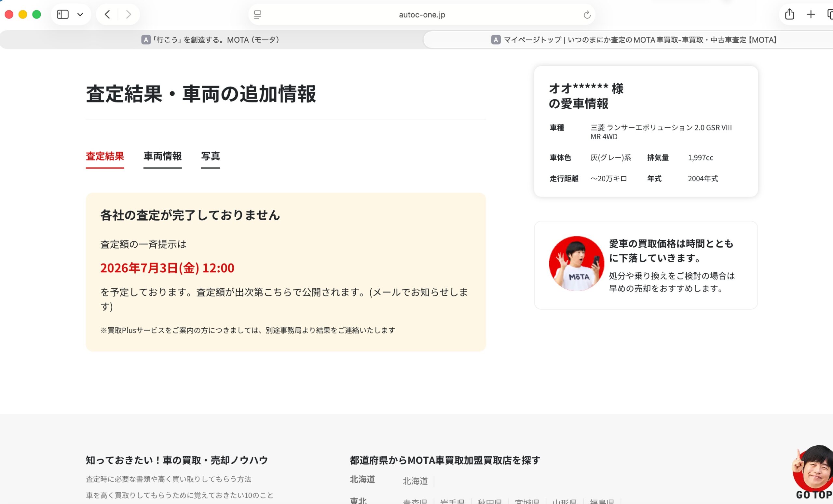The image size is (833, 504).
Task: Click the favicon of the「行こう」MOTA tab
Action: [146, 40]
